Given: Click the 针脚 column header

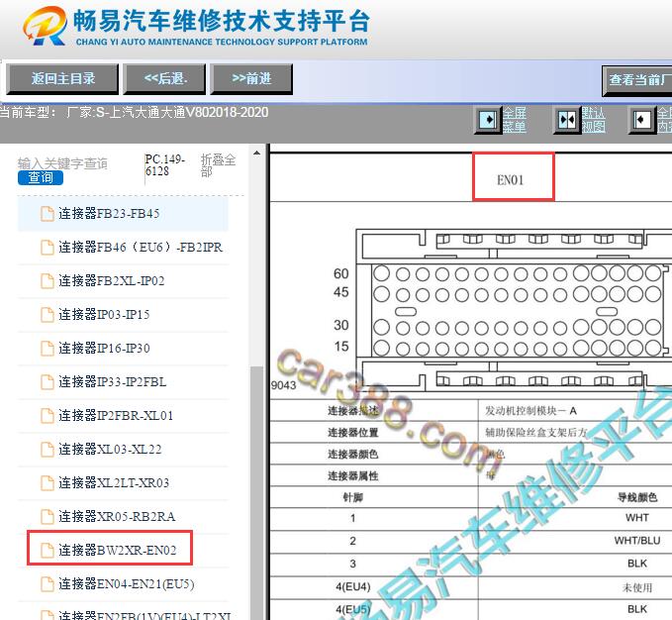Looking at the screenshot, I should [x=352, y=497].
